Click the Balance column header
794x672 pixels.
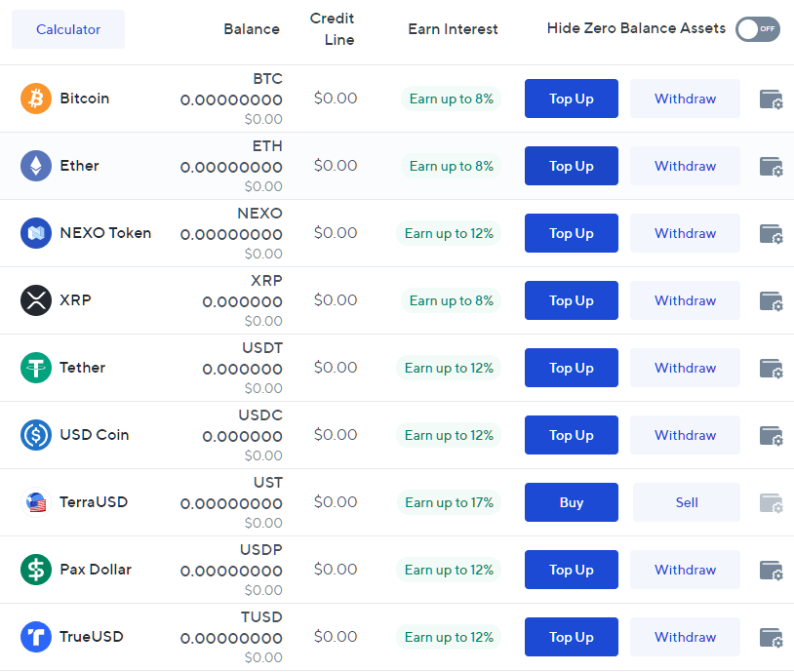[252, 29]
